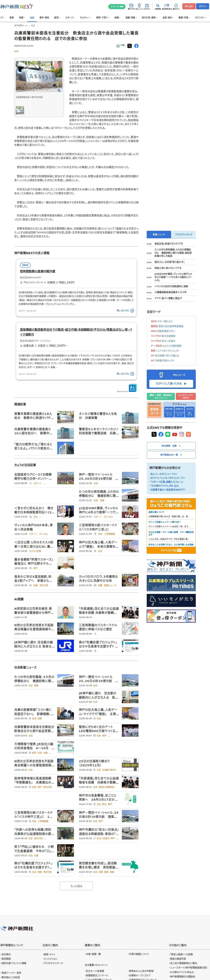Expand the スポーツ menu dropdown
The height and width of the screenshot is (980, 210).
pyautogui.click(x=70, y=17)
